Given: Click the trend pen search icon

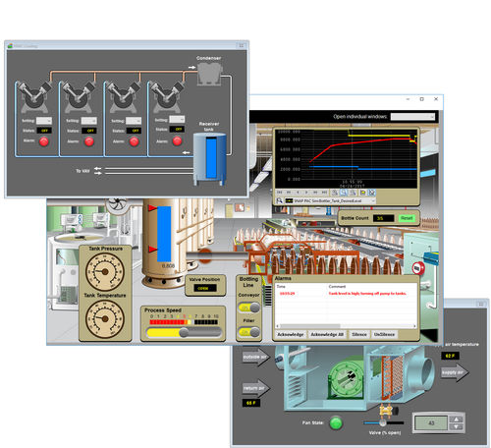Looking at the screenshot, I should point(279,200).
